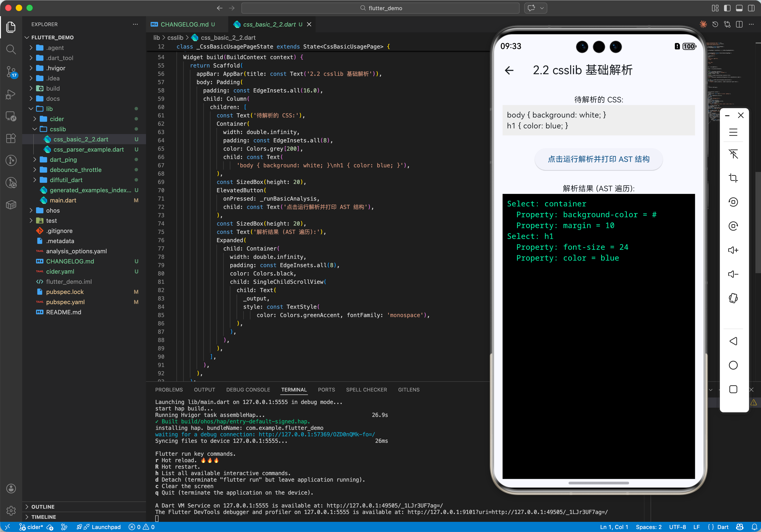
Task: Toggle the secondary side bar layout button
Action: tap(751, 8)
